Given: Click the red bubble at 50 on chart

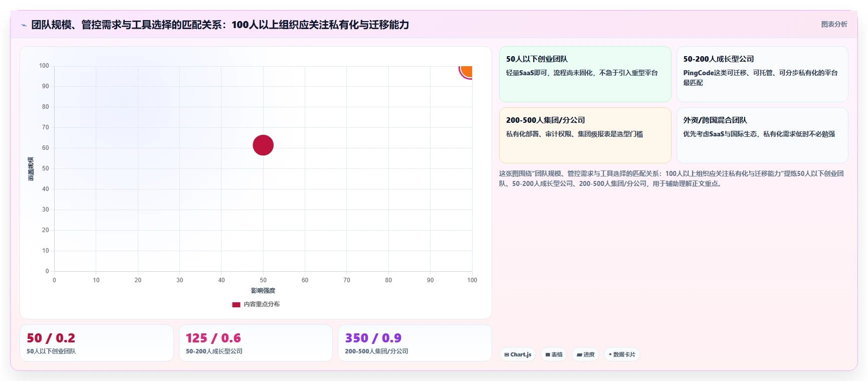Looking at the screenshot, I should pos(263,145).
